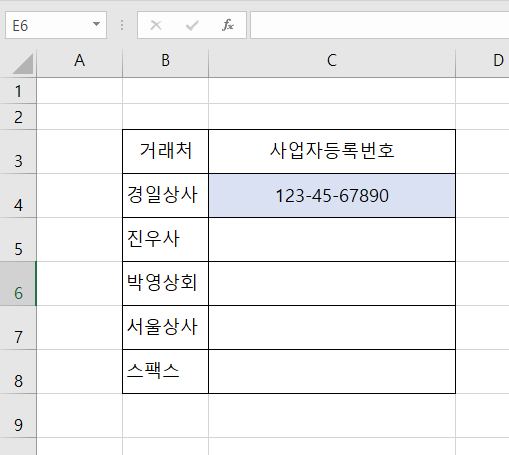Click cell C2

coord(332,117)
